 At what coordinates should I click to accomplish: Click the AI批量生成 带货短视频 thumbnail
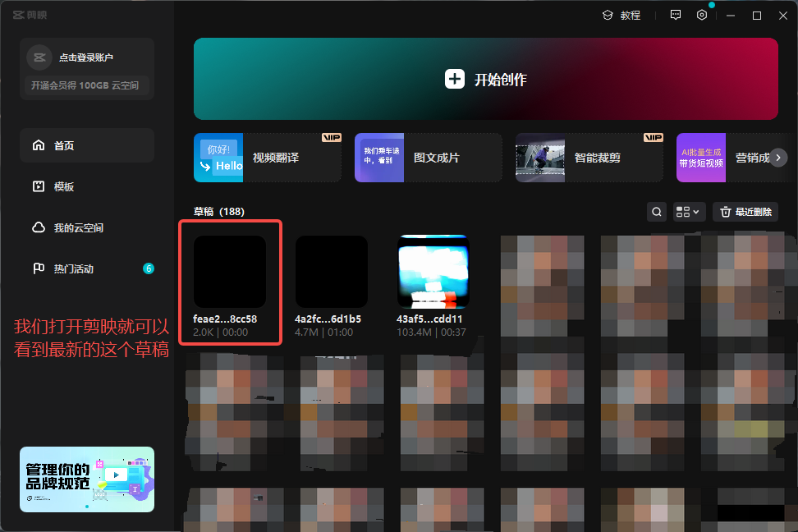701,158
